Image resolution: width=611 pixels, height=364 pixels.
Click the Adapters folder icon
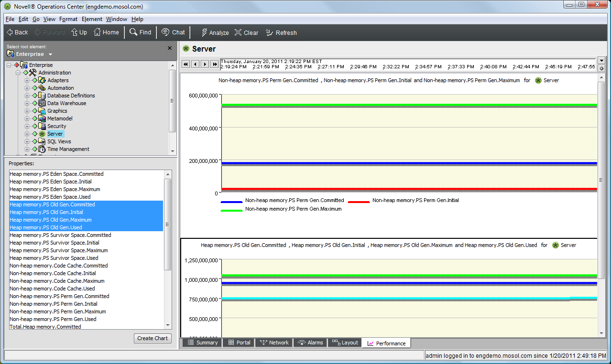click(x=42, y=80)
